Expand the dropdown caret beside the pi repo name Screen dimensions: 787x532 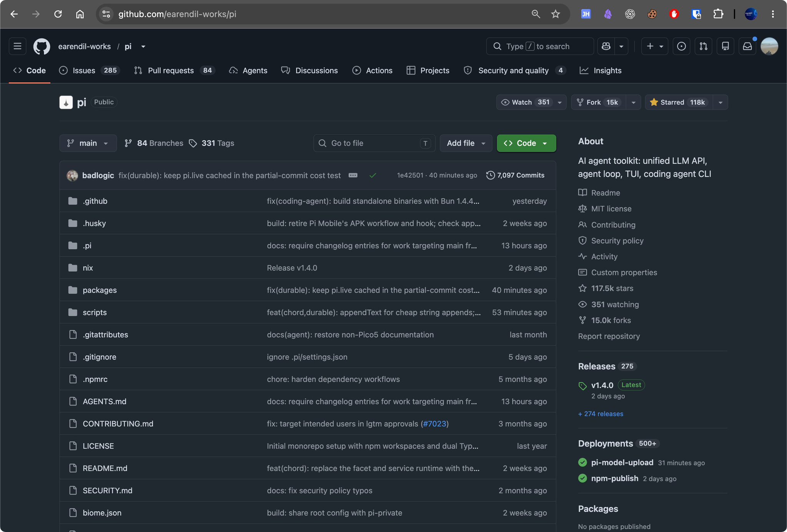pos(143,46)
